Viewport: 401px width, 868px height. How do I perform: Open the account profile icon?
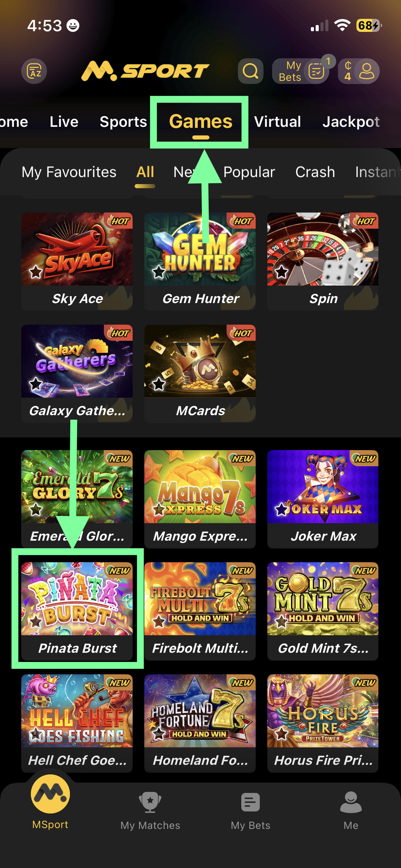[x=366, y=71]
